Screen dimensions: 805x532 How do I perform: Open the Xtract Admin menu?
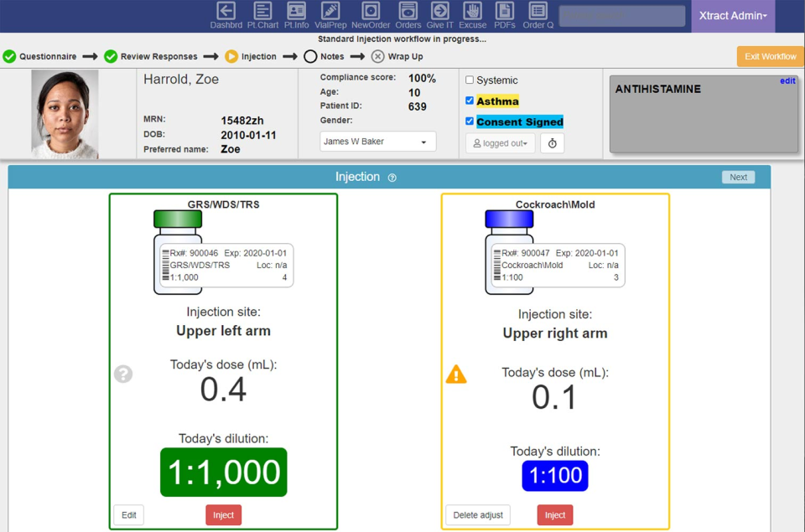tap(732, 16)
